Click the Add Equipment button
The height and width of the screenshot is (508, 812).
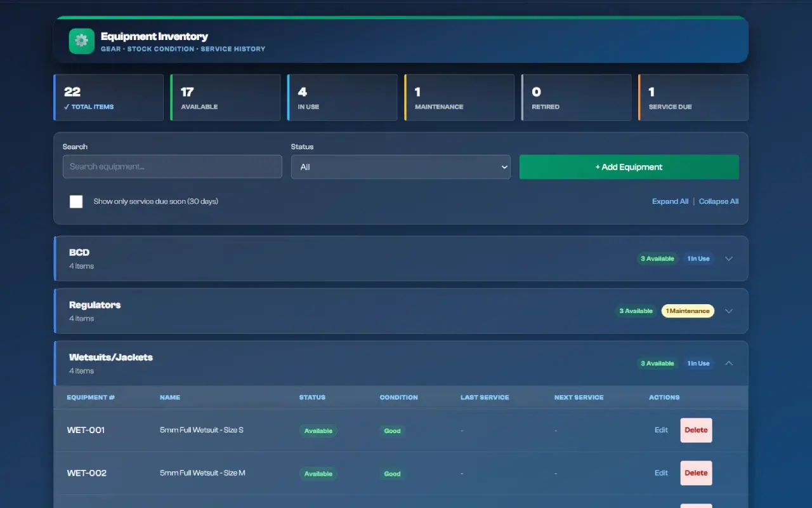point(629,167)
